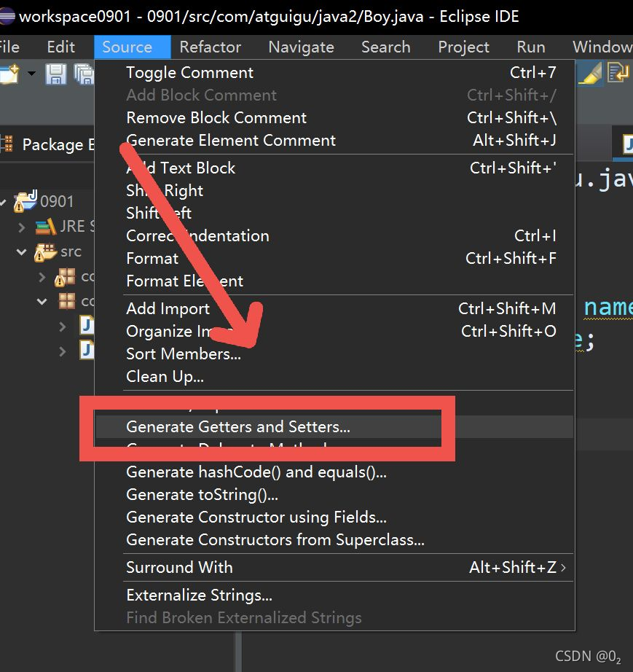Screen dimensions: 633x672
Task: Click the Package Explorer panel icon
Action: (x=7, y=144)
